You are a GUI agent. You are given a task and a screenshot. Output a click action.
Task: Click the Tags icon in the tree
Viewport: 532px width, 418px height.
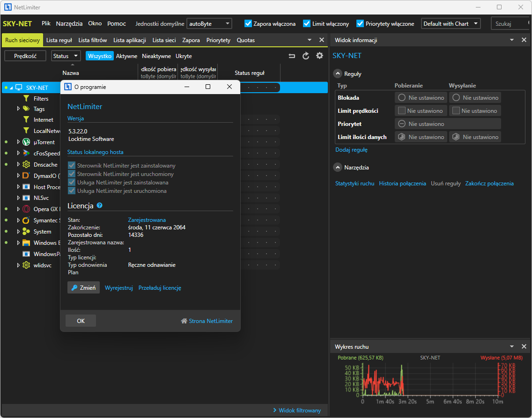pyautogui.click(x=26, y=109)
